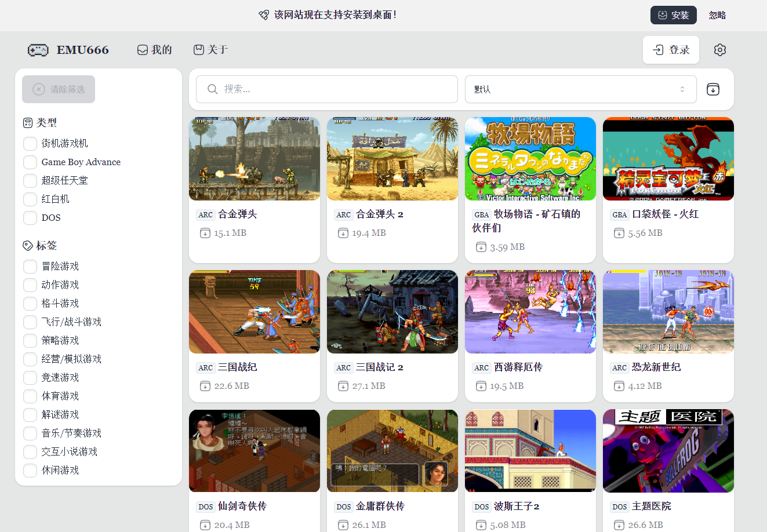Click the EMU666 site name
767x532 pixels.
point(83,50)
